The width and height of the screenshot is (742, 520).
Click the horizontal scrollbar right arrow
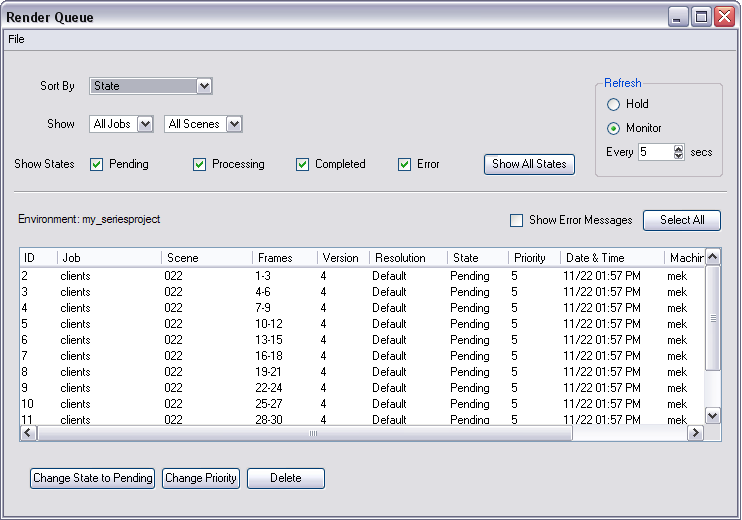[x=695, y=433]
